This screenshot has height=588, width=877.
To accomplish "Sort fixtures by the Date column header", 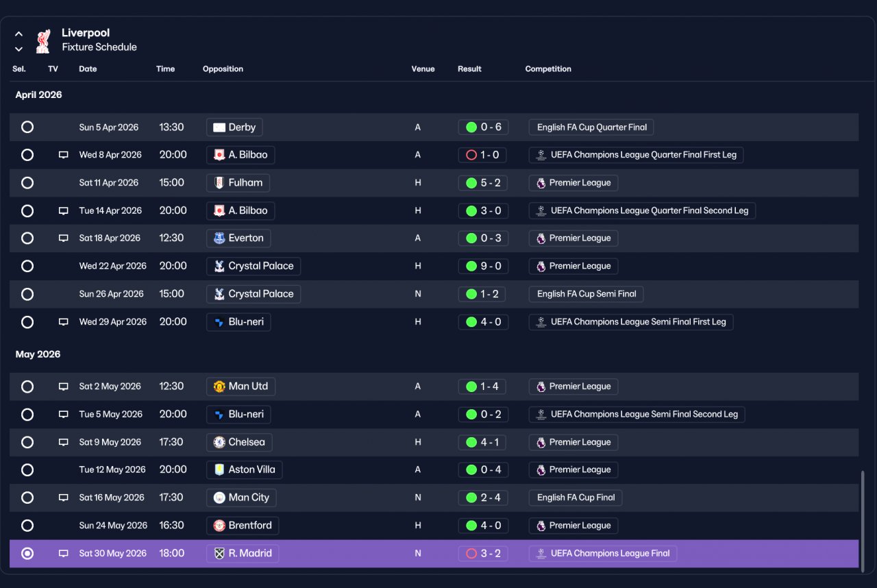I will click(x=88, y=69).
